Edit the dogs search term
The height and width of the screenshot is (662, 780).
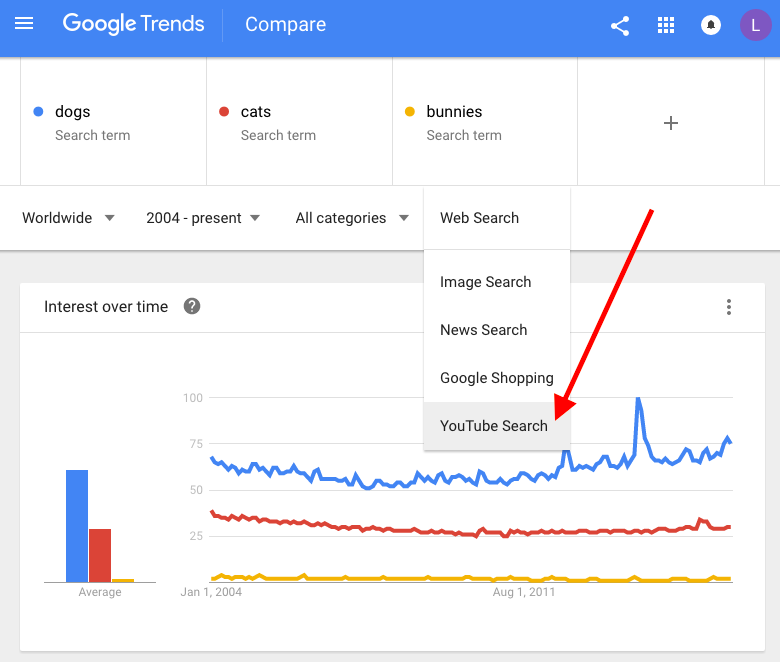coord(73,112)
